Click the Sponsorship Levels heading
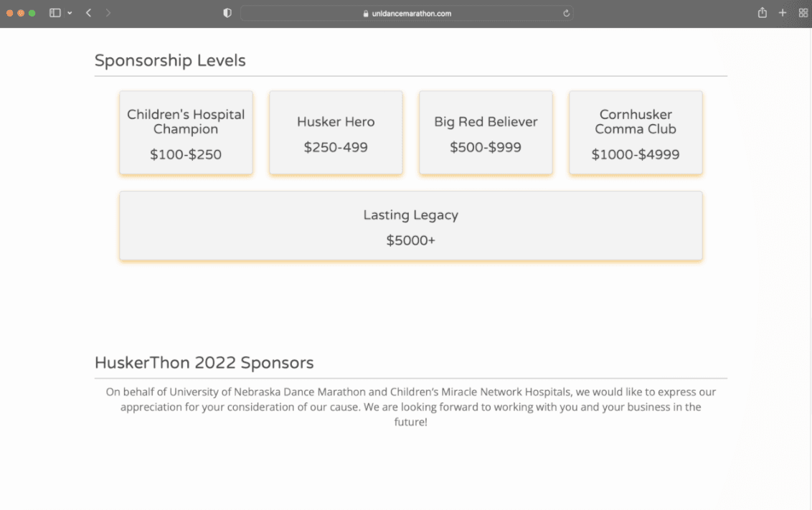This screenshot has height=510, width=812. click(170, 60)
